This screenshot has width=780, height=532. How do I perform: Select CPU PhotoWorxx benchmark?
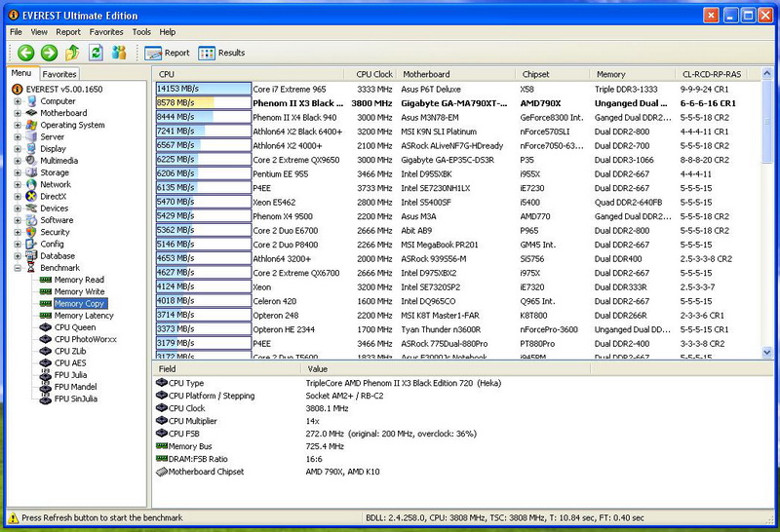coord(85,339)
